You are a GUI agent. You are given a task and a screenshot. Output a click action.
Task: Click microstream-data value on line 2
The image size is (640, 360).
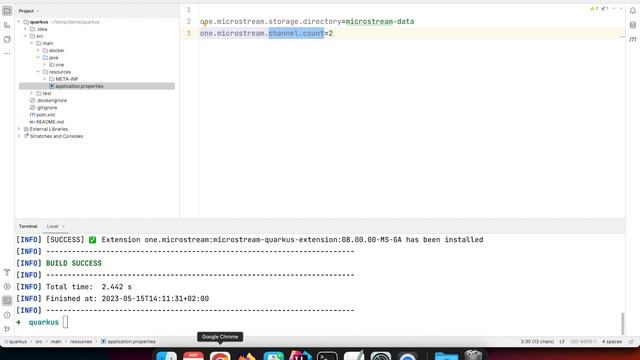(x=380, y=22)
